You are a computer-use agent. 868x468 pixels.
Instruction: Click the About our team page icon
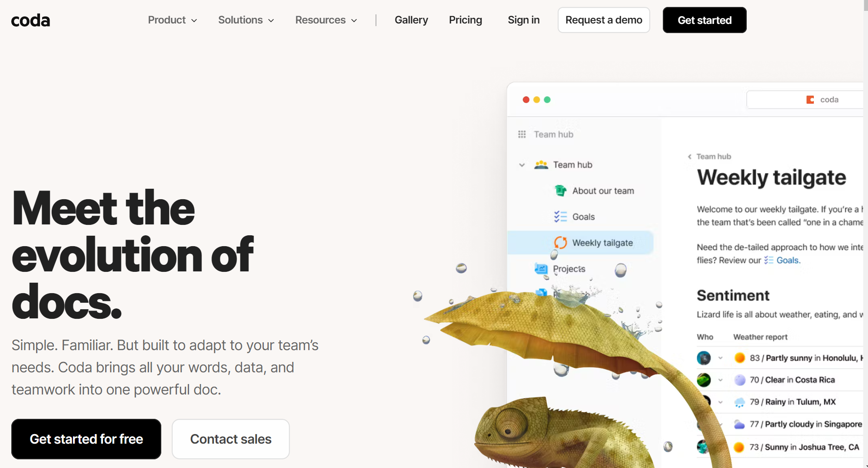tap(561, 191)
